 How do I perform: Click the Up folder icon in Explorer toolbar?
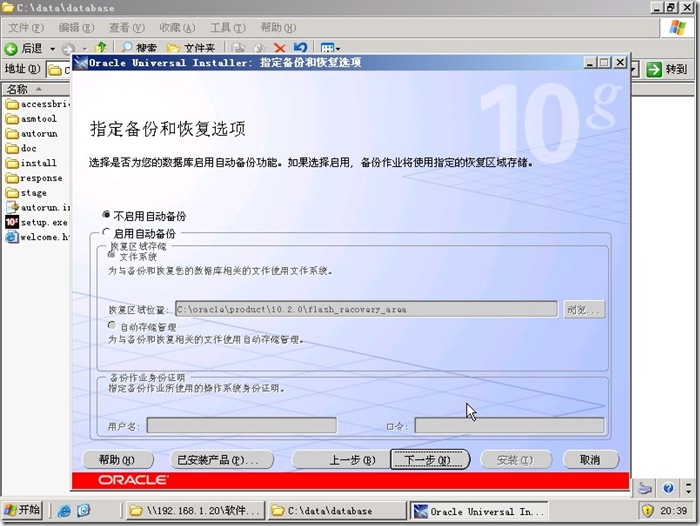tap(101, 47)
